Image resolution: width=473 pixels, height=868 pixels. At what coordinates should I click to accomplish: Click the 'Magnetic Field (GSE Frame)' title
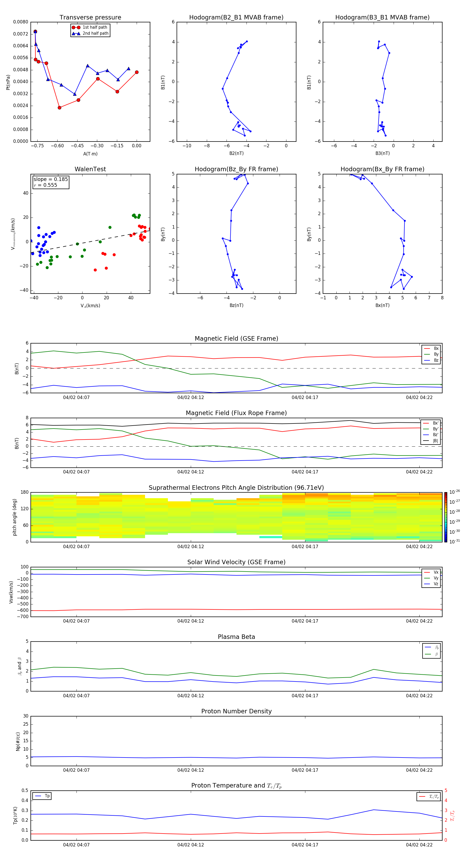pos(236,339)
